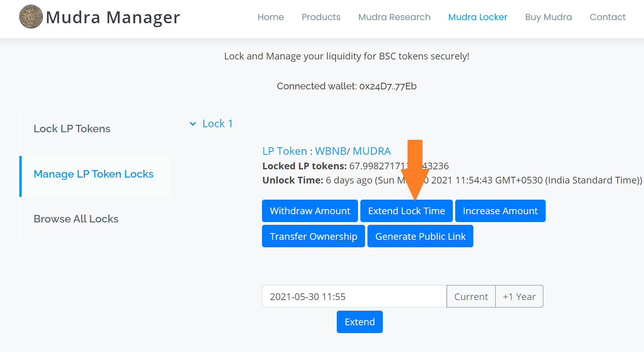Open the Buy Mudra page
This screenshot has width=644, height=352.
tap(548, 17)
